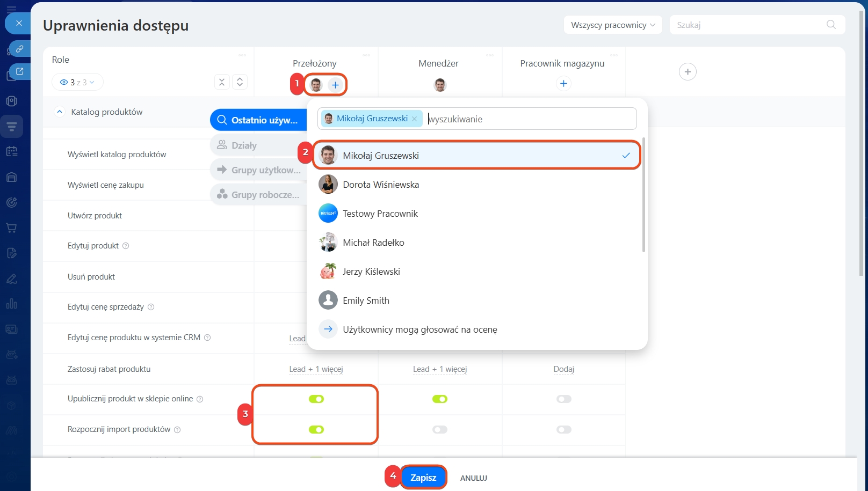Screen dimensions: 868x491
Task: Click the plus icon under Przełożony role
Action: point(335,85)
